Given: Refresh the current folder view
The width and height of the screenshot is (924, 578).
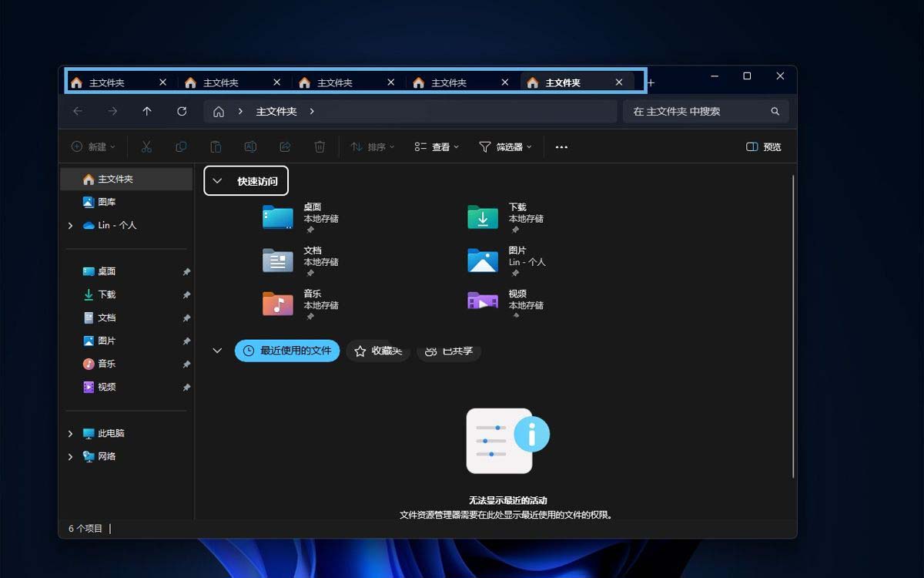Looking at the screenshot, I should 182,112.
